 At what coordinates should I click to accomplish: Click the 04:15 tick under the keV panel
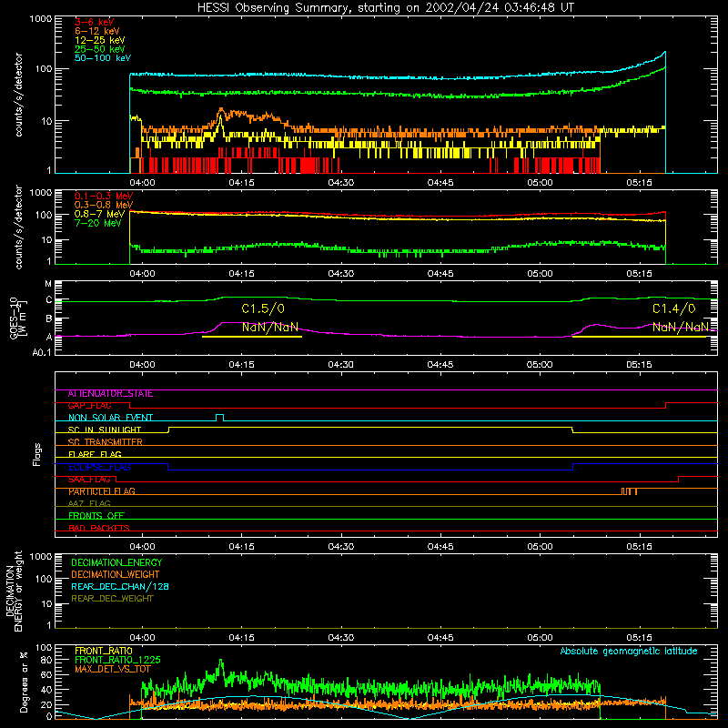coord(241,183)
